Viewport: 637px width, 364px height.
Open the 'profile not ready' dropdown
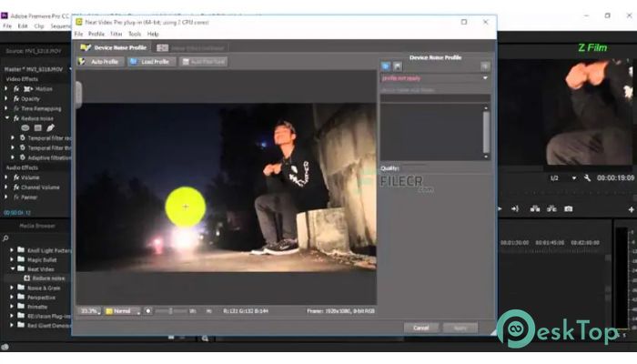coord(435,78)
